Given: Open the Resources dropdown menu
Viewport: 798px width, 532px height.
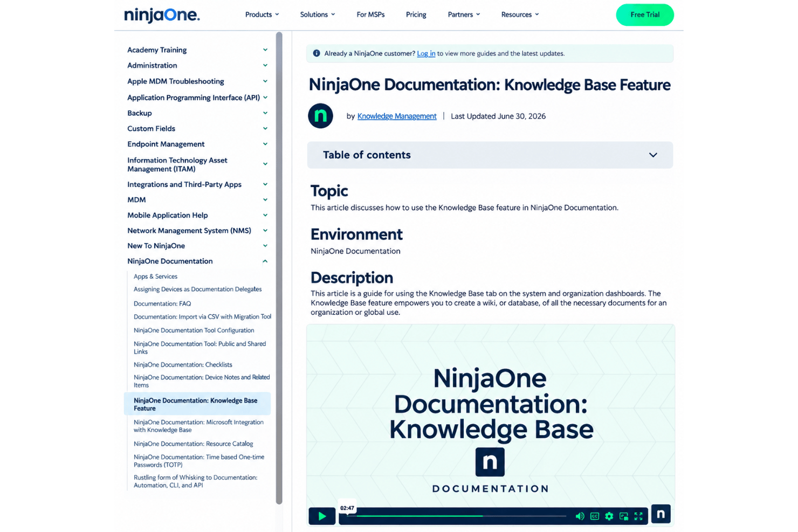Looking at the screenshot, I should tap(520, 15).
